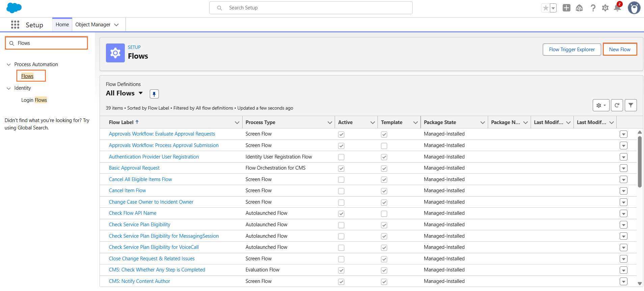The height and width of the screenshot is (291, 644).
Task: Open row actions for Check Flow API Name
Action: 623,213
